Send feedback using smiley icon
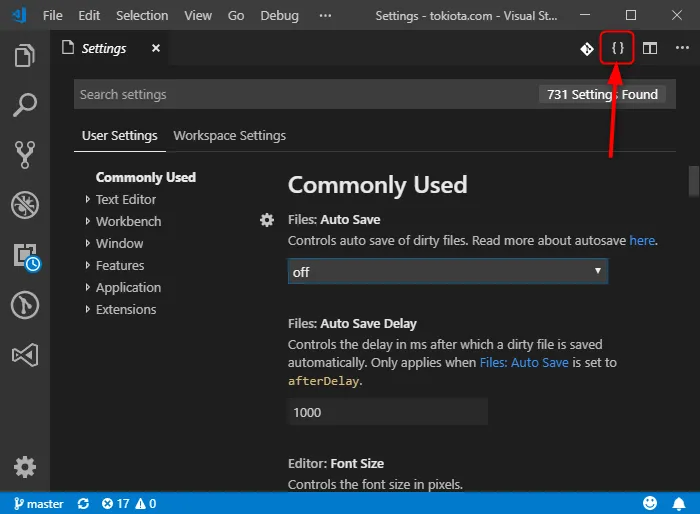 650,503
